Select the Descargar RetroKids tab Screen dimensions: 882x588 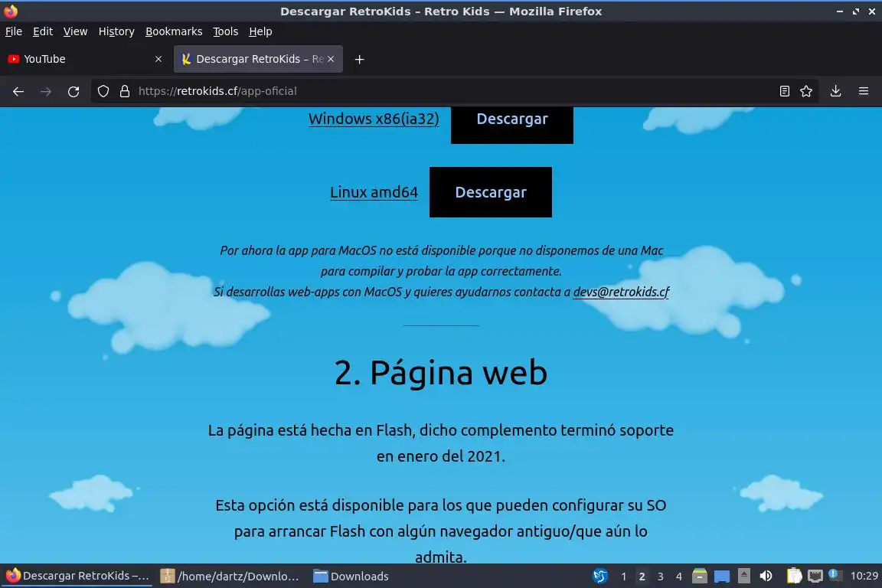coord(258,59)
